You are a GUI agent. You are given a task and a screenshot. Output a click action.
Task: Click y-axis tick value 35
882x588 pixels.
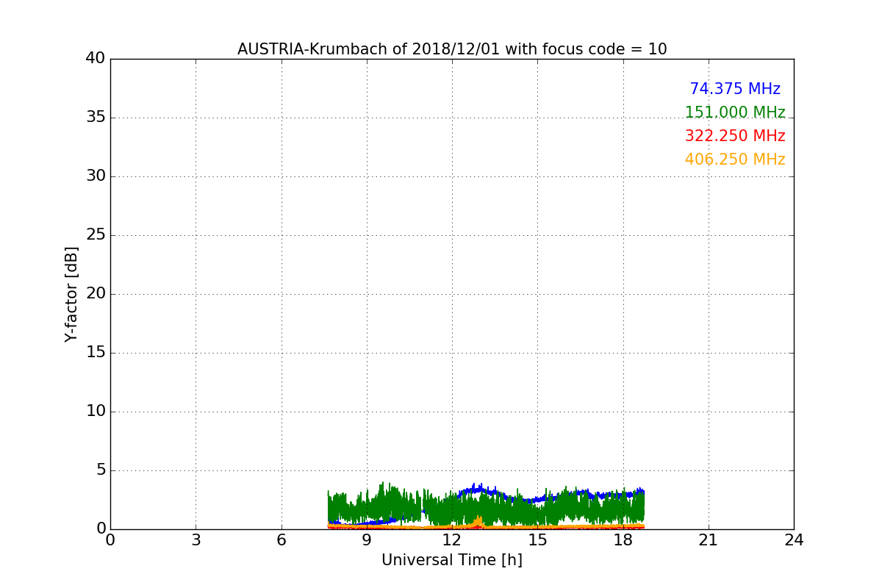pos(96,118)
